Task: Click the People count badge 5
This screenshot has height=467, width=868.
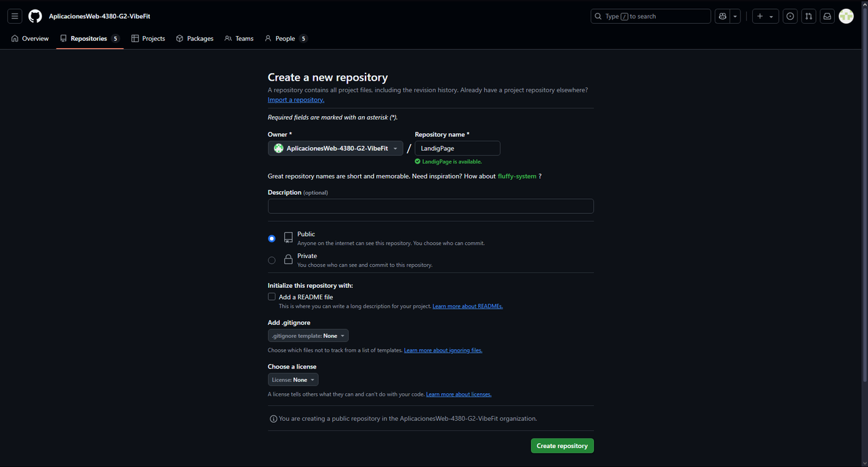Action: tap(303, 39)
